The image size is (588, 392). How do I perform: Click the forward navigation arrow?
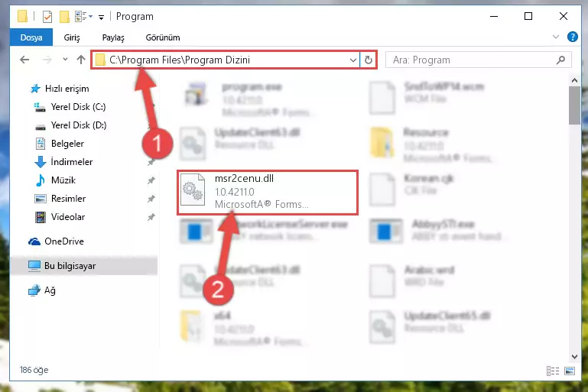47,60
